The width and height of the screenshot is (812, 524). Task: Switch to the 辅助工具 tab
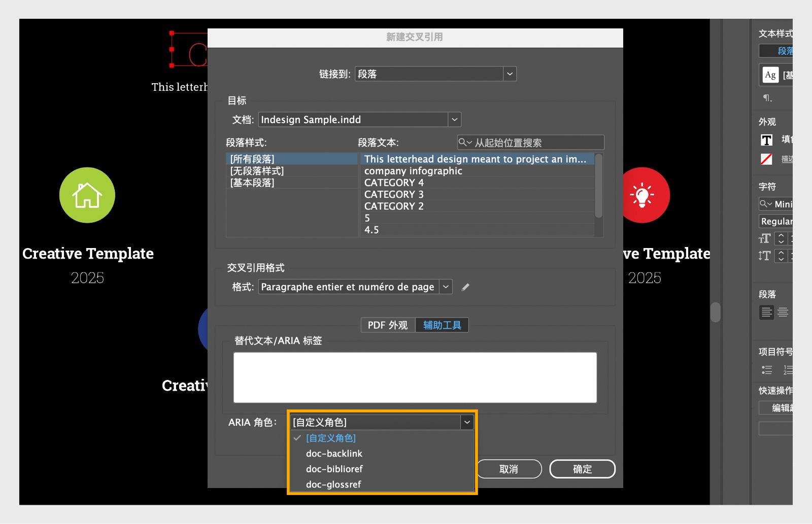(x=442, y=325)
